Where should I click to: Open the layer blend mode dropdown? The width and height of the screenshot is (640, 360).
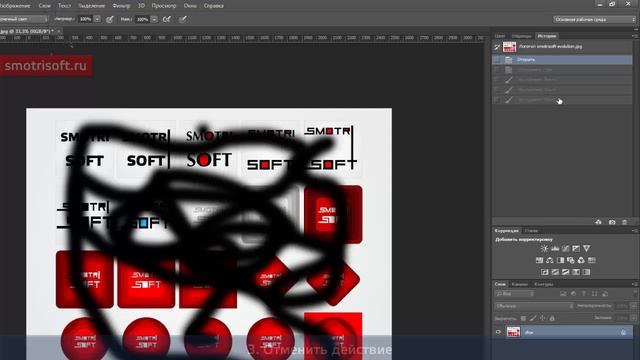(x=534, y=306)
